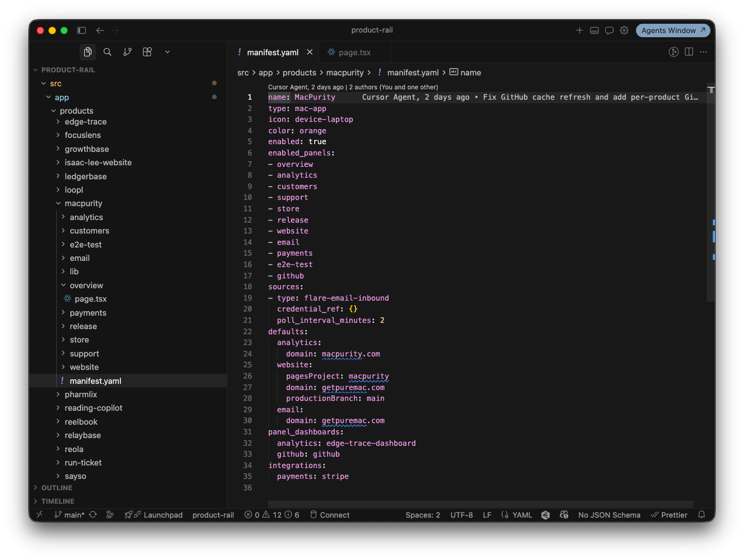The height and width of the screenshot is (560, 744).
Task: Switch to the manifest.yaml tab
Action: point(273,52)
